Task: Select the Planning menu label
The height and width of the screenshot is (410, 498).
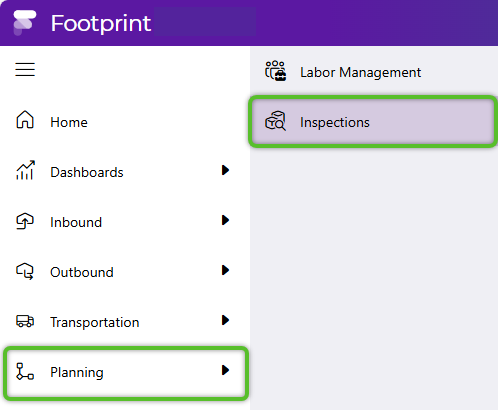Action: [77, 372]
